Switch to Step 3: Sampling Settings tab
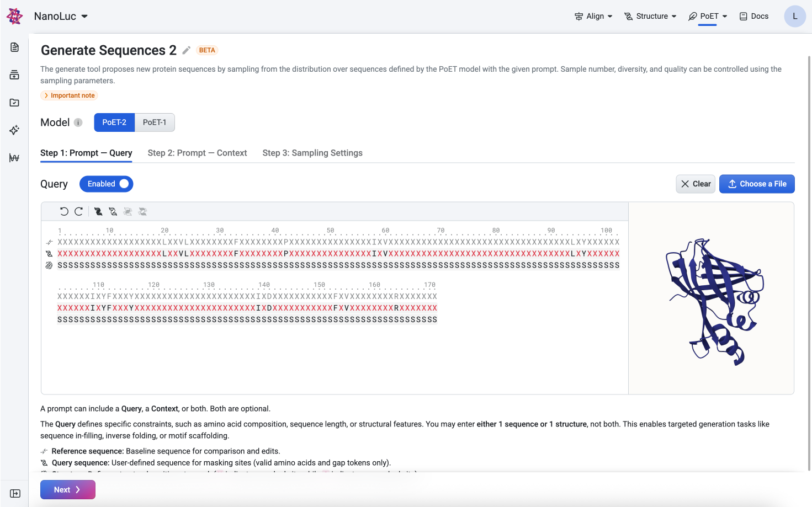Viewport: 812px width, 507px height. (312, 153)
